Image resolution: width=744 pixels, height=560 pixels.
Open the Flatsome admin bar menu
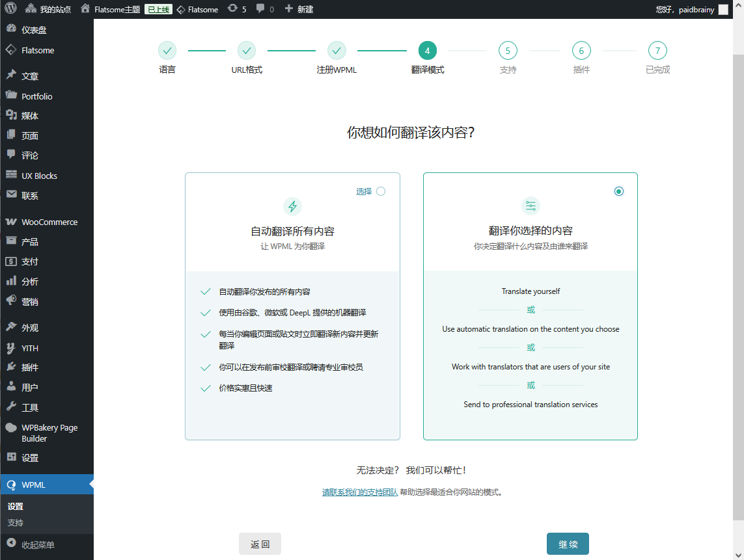click(197, 10)
